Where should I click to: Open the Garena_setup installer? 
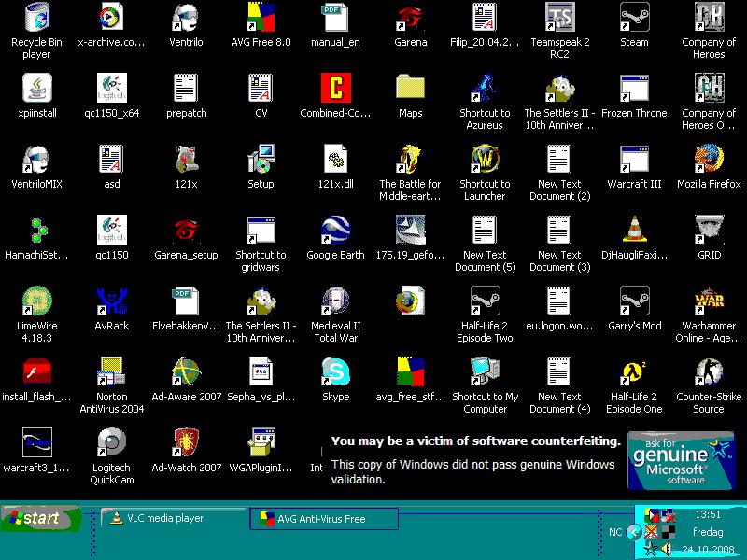pyautogui.click(x=186, y=230)
